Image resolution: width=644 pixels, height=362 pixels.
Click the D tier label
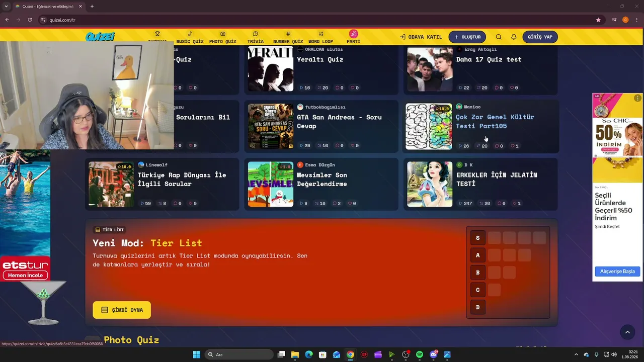478,307
